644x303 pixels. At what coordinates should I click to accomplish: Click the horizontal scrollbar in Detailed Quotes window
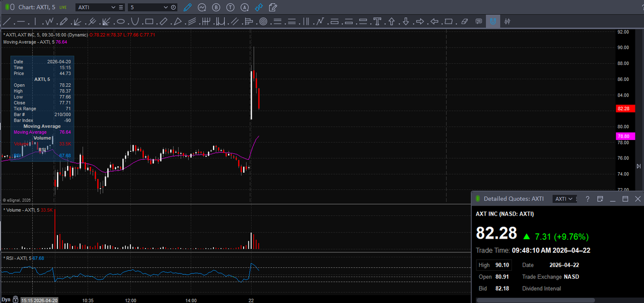[x=535, y=300]
